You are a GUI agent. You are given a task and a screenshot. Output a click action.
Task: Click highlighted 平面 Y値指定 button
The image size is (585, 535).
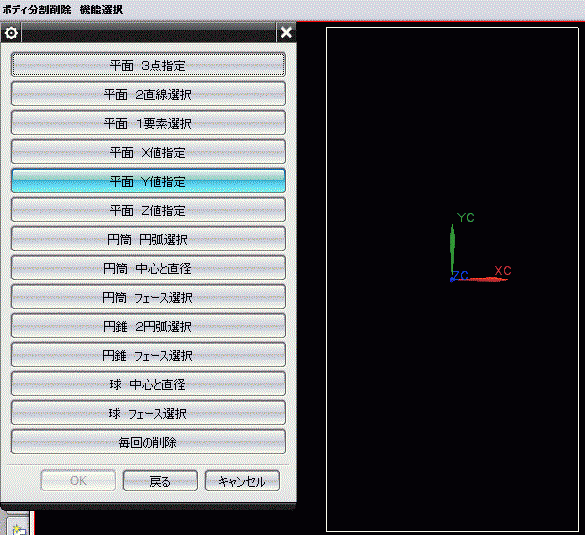coord(148,181)
